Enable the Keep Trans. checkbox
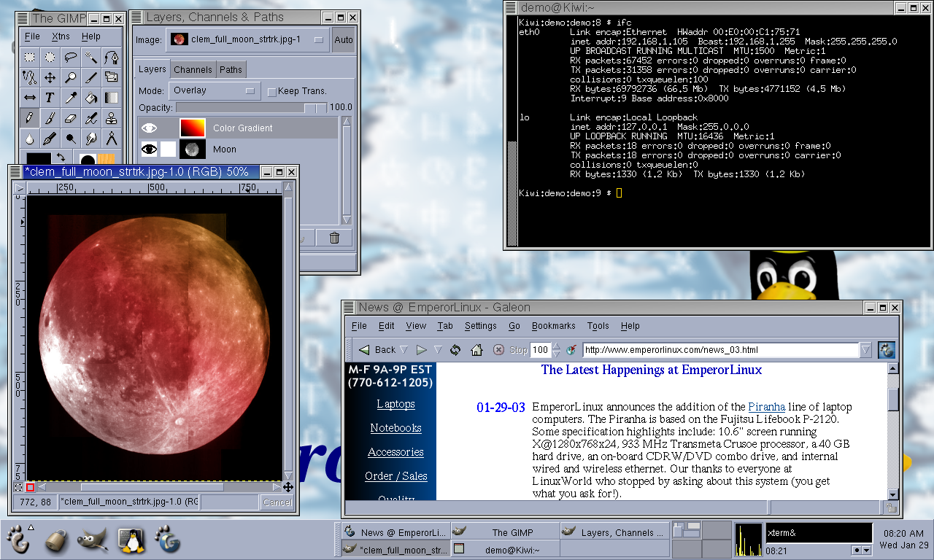934x560 pixels. tap(271, 91)
